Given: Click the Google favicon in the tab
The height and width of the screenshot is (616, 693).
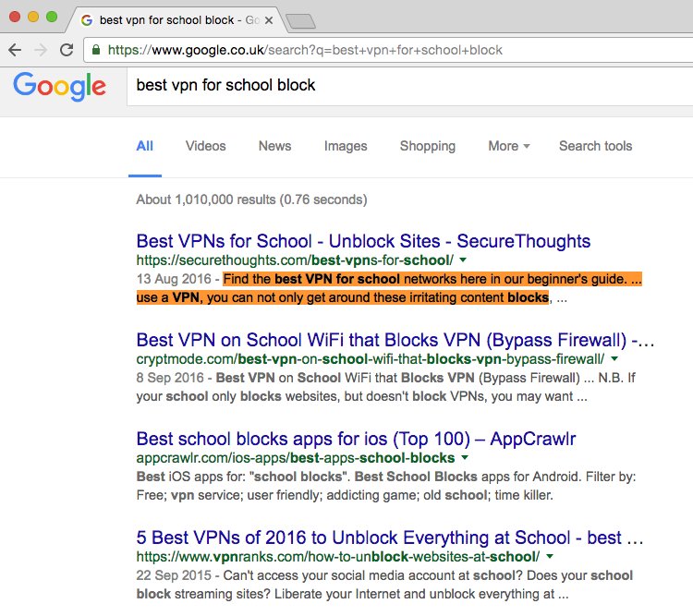Looking at the screenshot, I should coord(87,20).
